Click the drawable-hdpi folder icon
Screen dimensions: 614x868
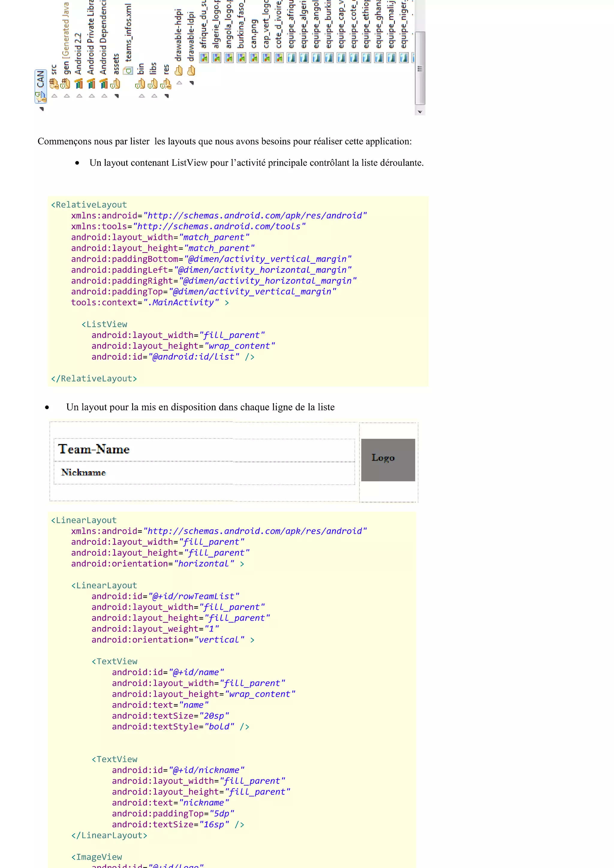coord(179,71)
